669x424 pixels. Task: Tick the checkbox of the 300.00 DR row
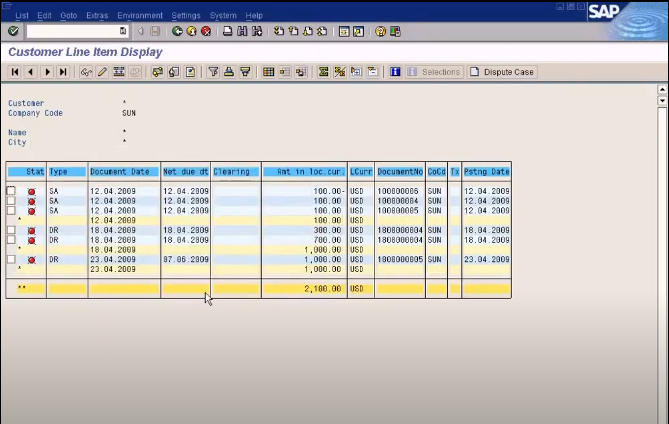[x=11, y=230]
